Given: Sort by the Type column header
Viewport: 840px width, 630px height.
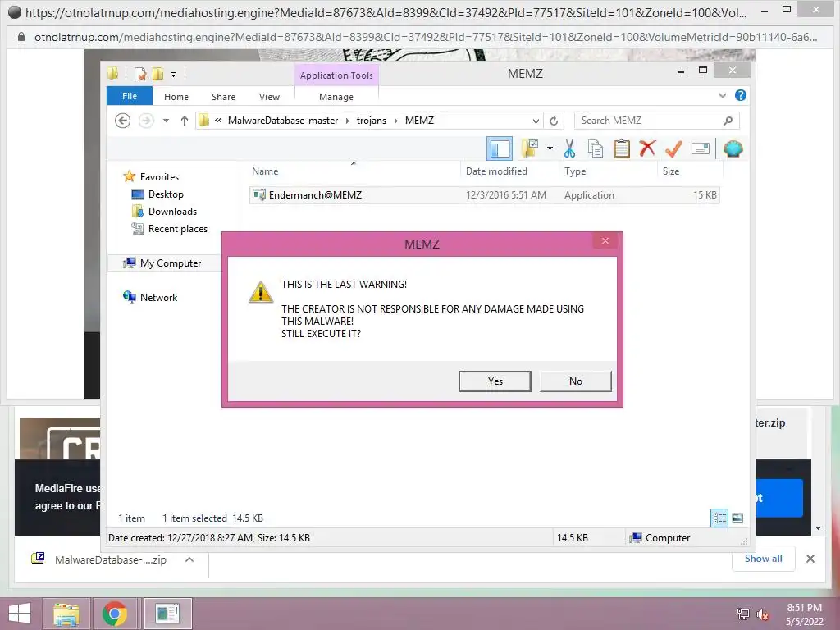Looking at the screenshot, I should 608,171.
